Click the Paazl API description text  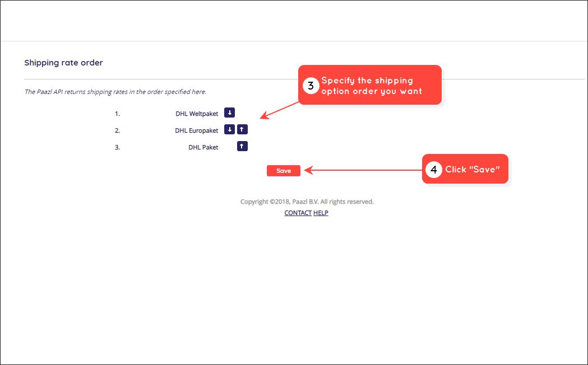(x=115, y=92)
